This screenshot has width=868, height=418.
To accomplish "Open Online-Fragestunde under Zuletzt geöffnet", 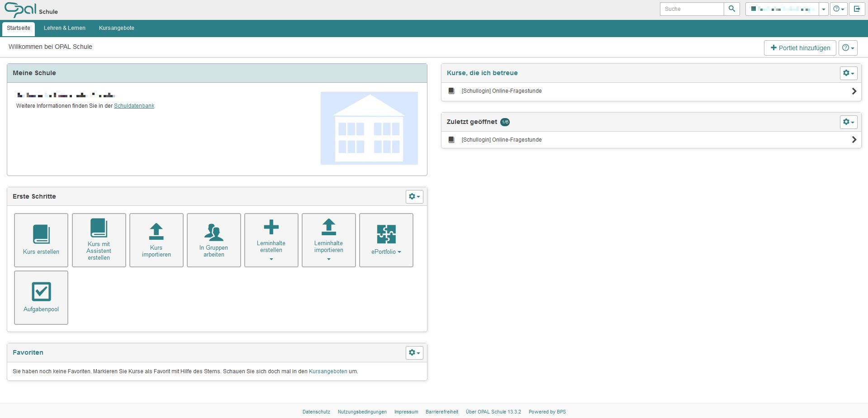I will [502, 140].
